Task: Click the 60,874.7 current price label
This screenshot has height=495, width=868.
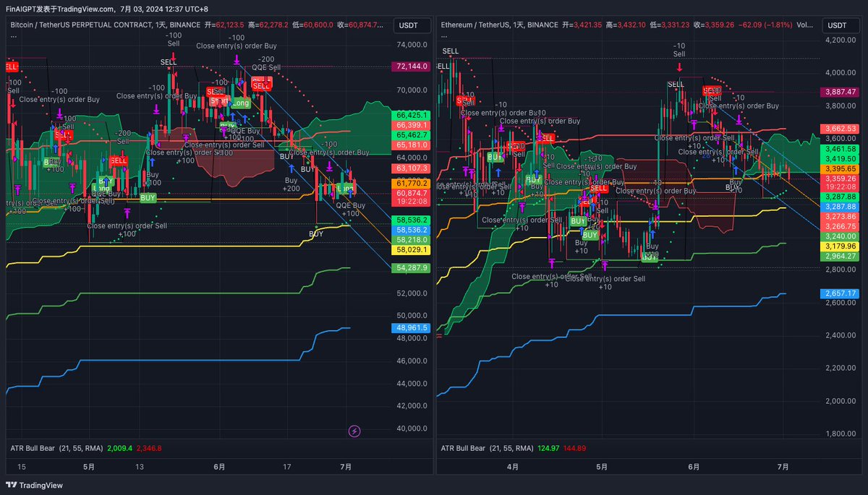Action: 411,194
